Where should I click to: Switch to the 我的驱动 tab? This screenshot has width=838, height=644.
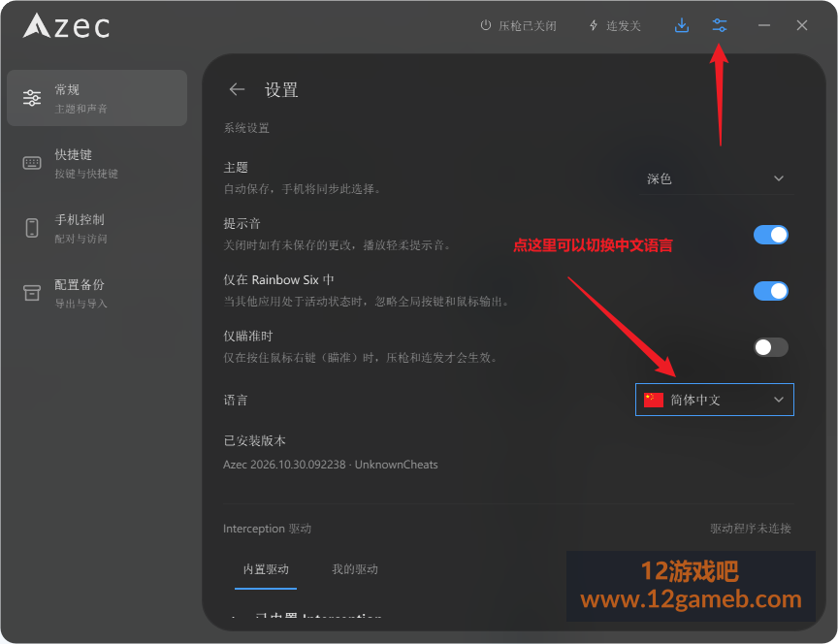[x=355, y=569]
